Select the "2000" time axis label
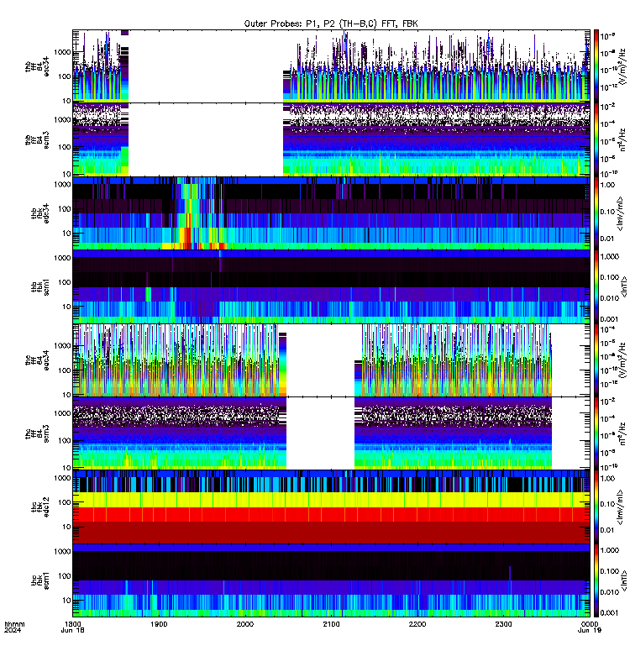This screenshot has height=672, width=630. [x=244, y=624]
